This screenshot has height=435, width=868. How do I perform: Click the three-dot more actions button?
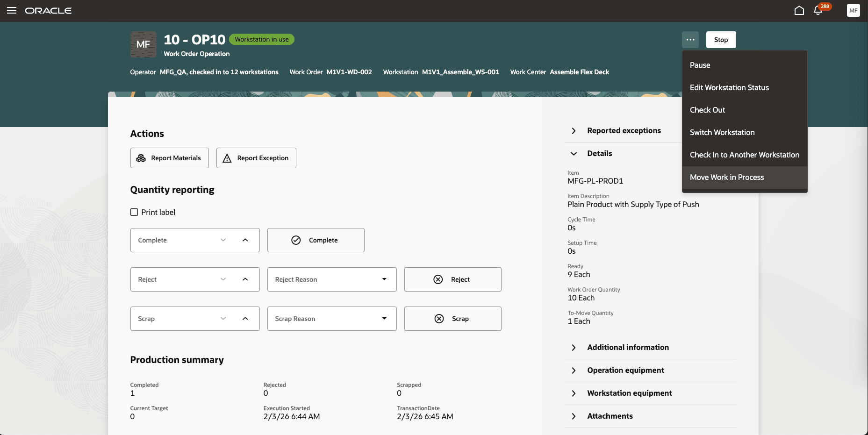[690, 40]
